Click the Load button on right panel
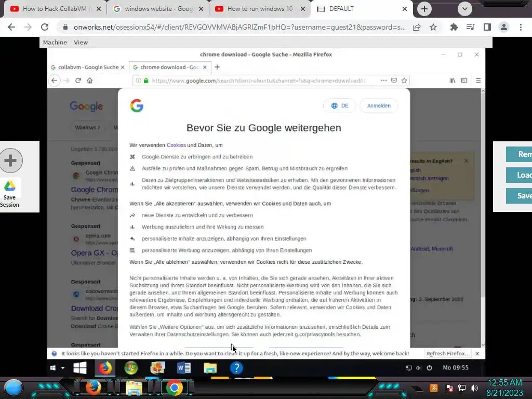Image resolution: width=532 pixels, height=399 pixels. tap(519, 175)
